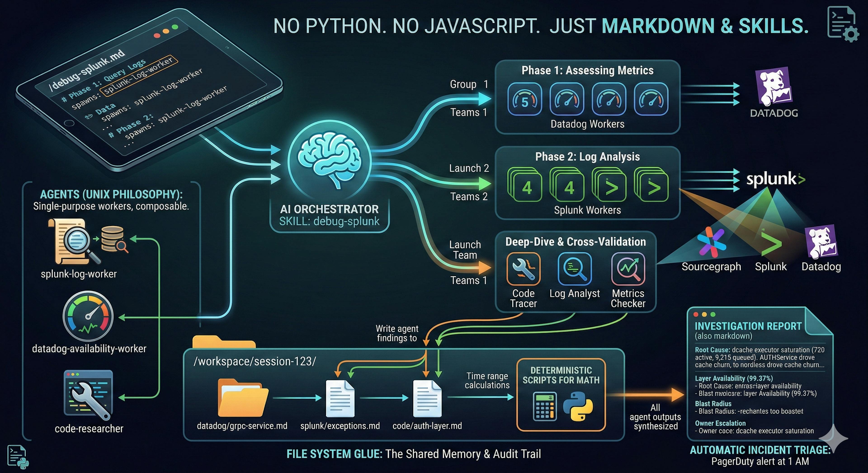Image resolution: width=868 pixels, height=473 pixels.
Task: Open the Log Analyst magnifier icon
Action: pyautogui.click(x=575, y=269)
